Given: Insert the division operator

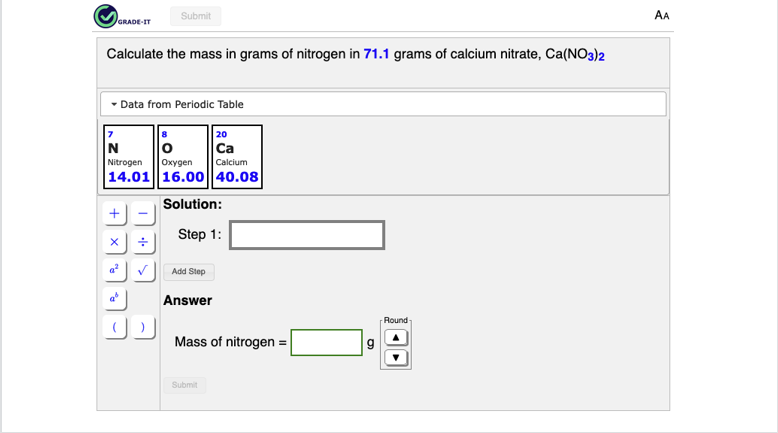Looking at the screenshot, I should point(143,242).
